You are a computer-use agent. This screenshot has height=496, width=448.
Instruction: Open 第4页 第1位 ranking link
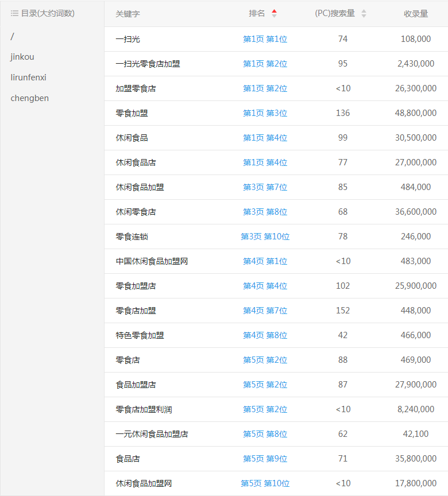[265, 261]
